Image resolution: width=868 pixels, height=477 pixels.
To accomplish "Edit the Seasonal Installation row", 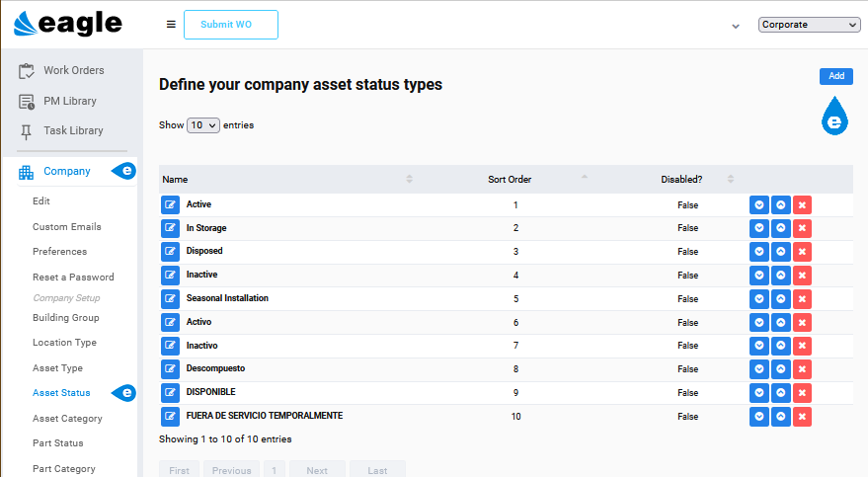I will 170,299.
